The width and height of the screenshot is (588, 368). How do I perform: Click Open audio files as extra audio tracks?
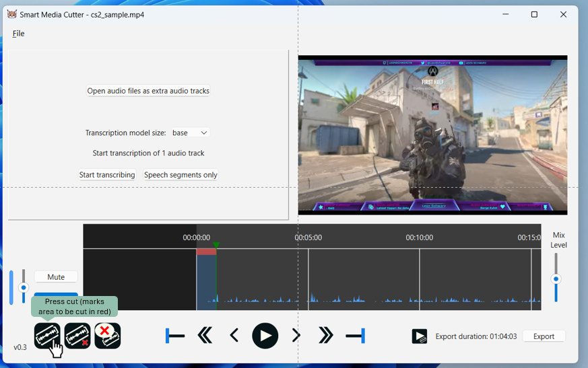coord(148,91)
